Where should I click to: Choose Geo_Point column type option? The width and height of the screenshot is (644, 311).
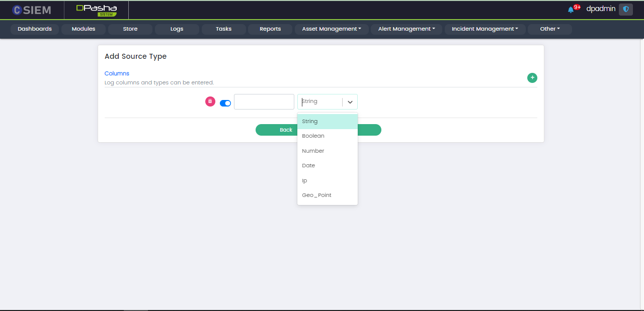click(316, 195)
